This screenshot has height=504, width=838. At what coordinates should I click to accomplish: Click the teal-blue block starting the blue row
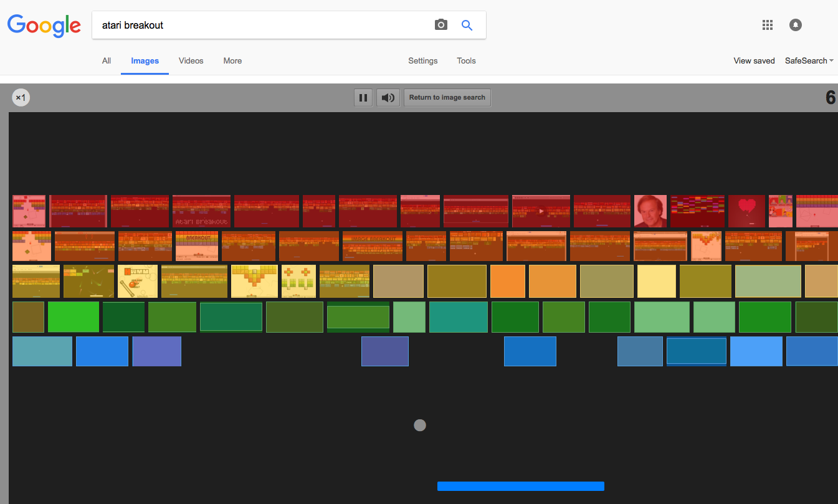click(42, 351)
